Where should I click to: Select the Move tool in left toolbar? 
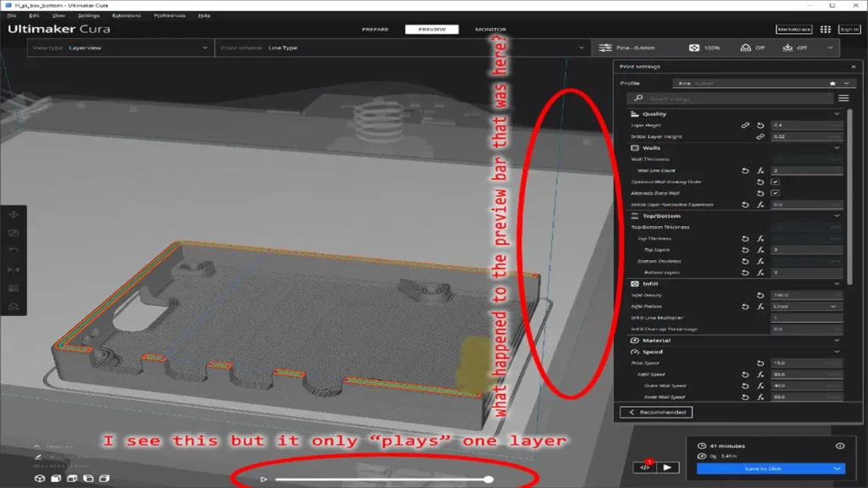pyautogui.click(x=14, y=214)
